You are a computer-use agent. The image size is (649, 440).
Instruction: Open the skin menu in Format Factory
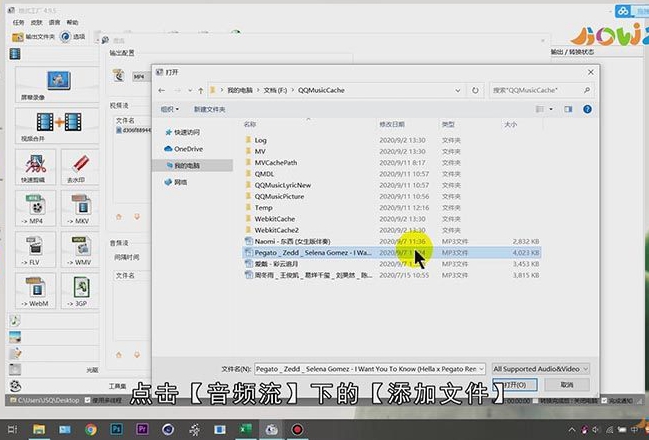(36, 22)
